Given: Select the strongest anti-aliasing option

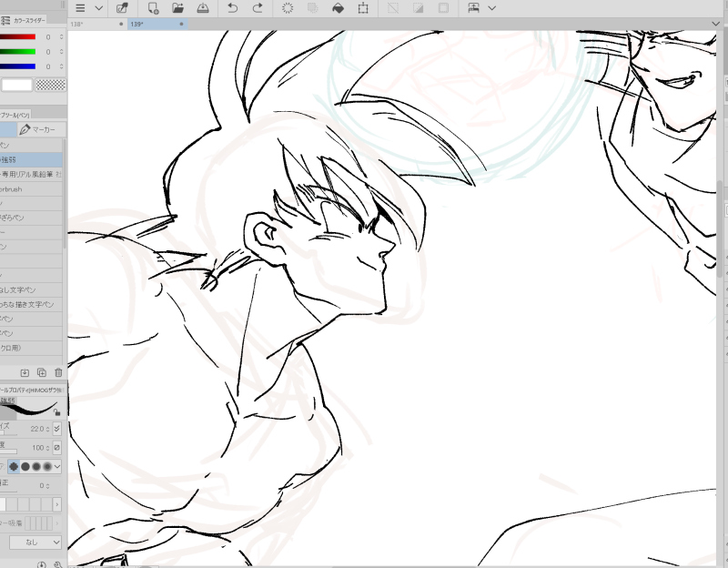Looking at the screenshot, I should (47, 466).
